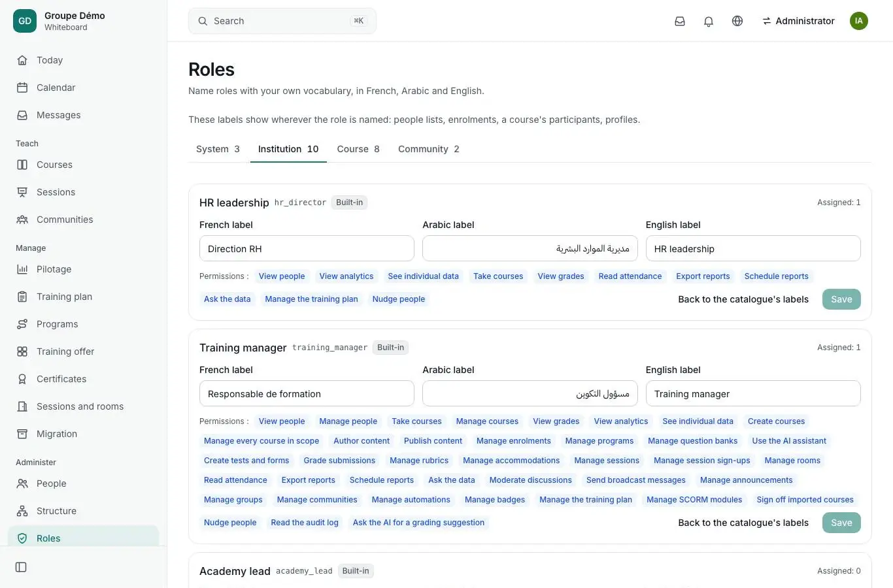The image size is (893, 588).
Task: Open the notifications bell
Action: click(x=709, y=21)
